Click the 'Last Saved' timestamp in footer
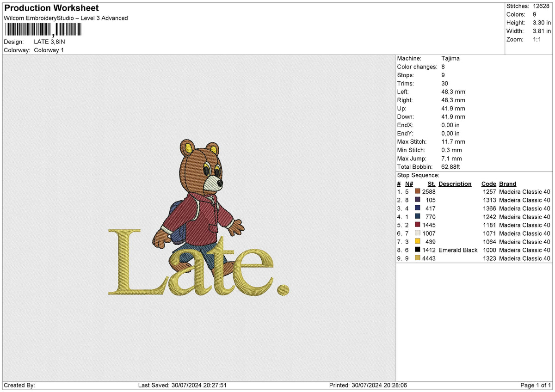555x392 pixels. pos(182,386)
